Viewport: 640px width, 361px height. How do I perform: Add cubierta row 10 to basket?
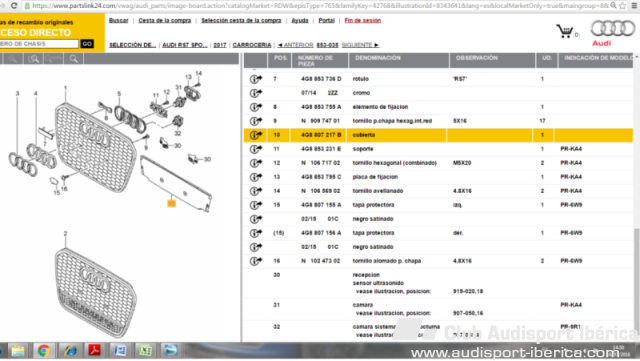tap(256, 135)
